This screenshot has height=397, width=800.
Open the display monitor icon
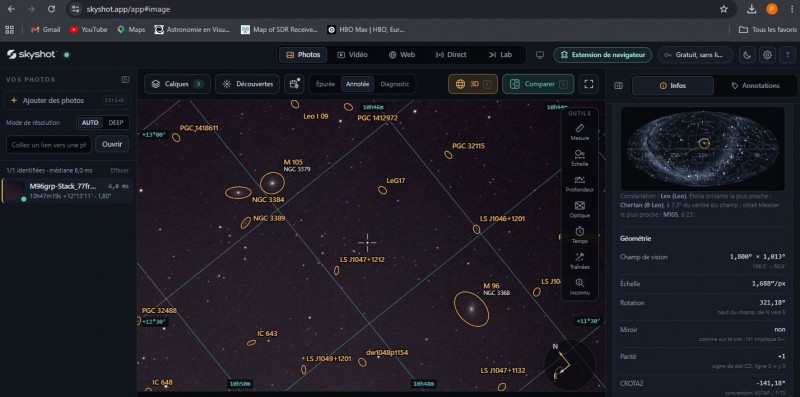[x=540, y=55]
